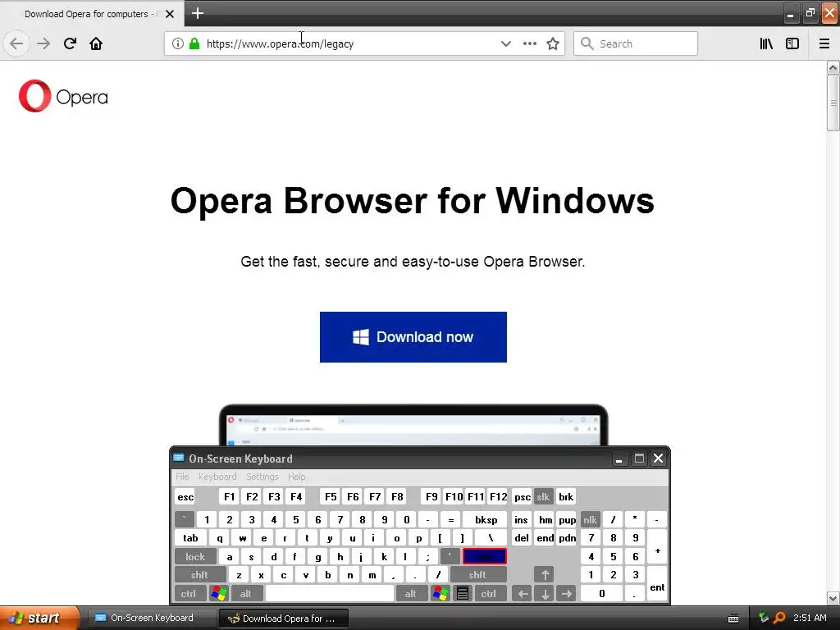
Task: Click the bksp key
Action: click(486, 519)
